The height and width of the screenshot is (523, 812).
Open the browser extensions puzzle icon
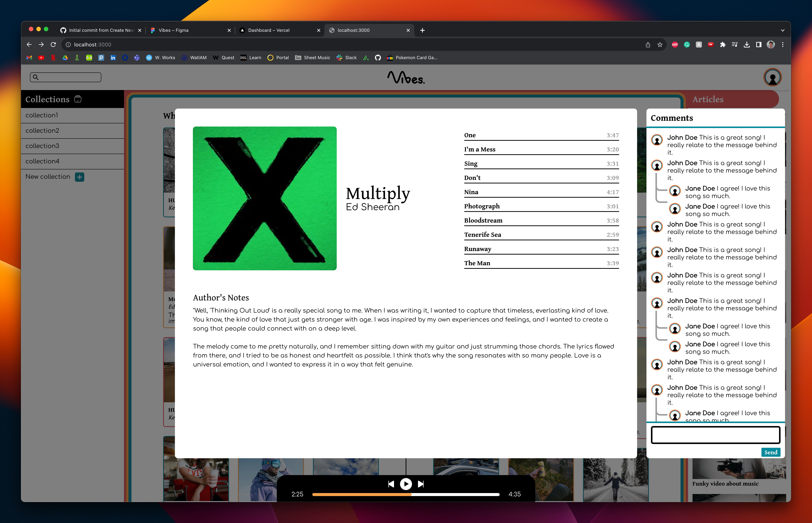723,45
